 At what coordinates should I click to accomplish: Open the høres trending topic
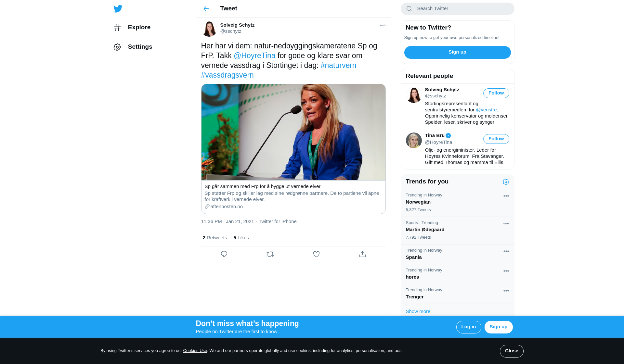click(457, 274)
